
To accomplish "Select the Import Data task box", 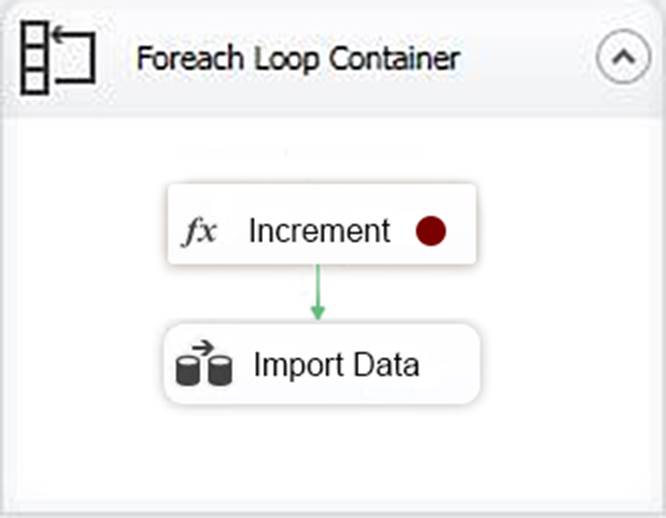I will 322,364.
